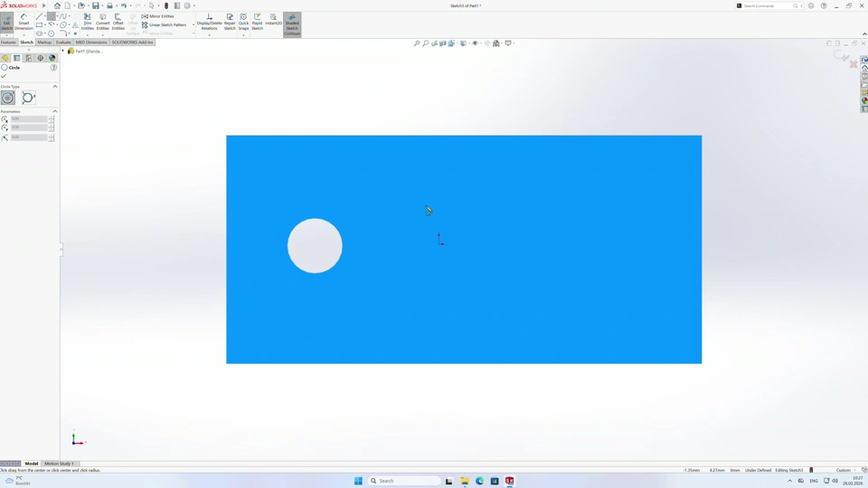
Task: Click the Exit Sketch button
Action: tap(6, 22)
